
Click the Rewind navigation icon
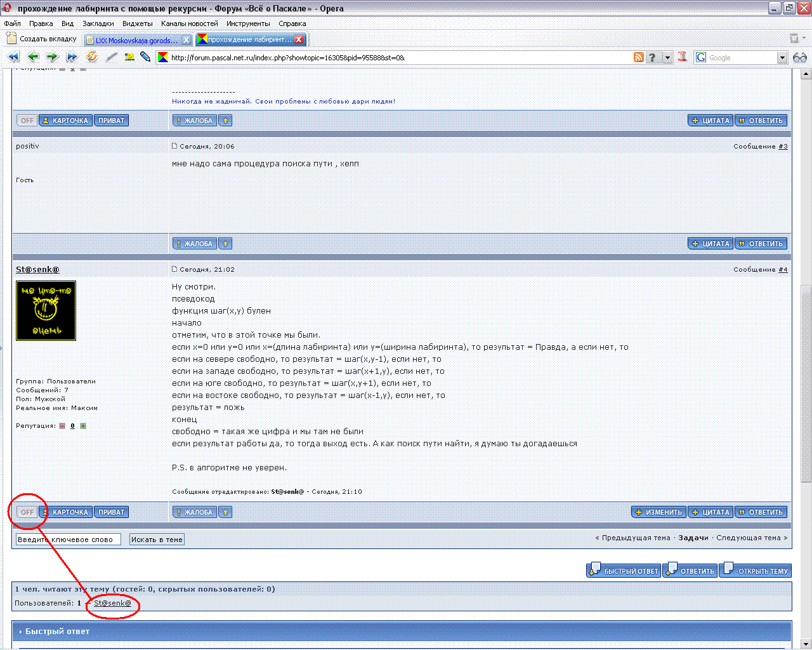[x=13, y=57]
